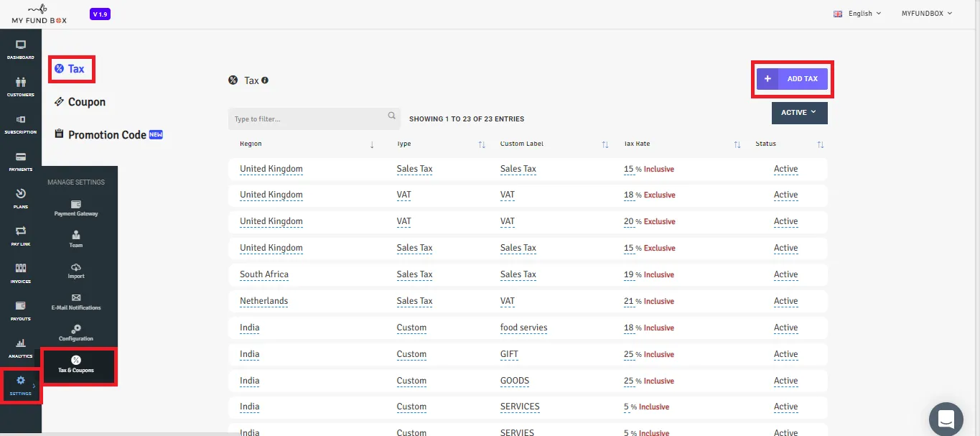Click the 'food servies' custom label
This screenshot has height=436, width=980.
(x=523, y=328)
